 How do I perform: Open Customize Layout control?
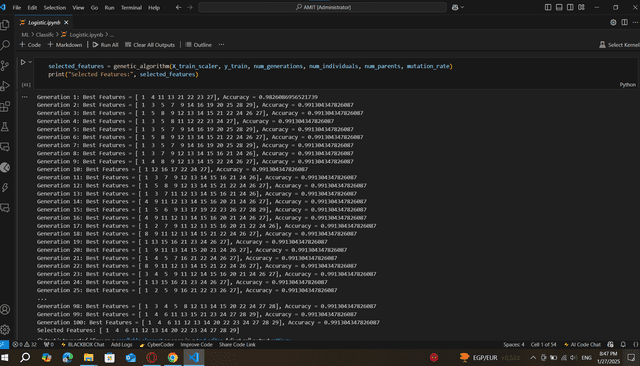[x=581, y=7]
